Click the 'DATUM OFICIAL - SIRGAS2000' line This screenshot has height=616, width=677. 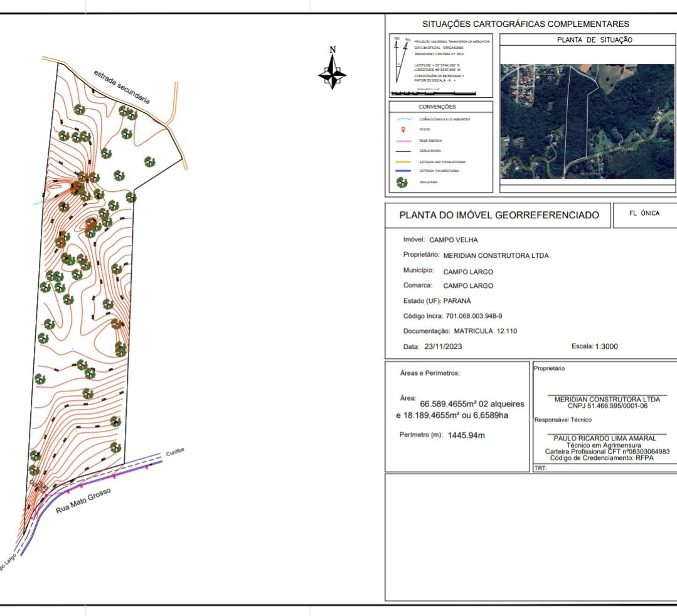tap(439, 48)
